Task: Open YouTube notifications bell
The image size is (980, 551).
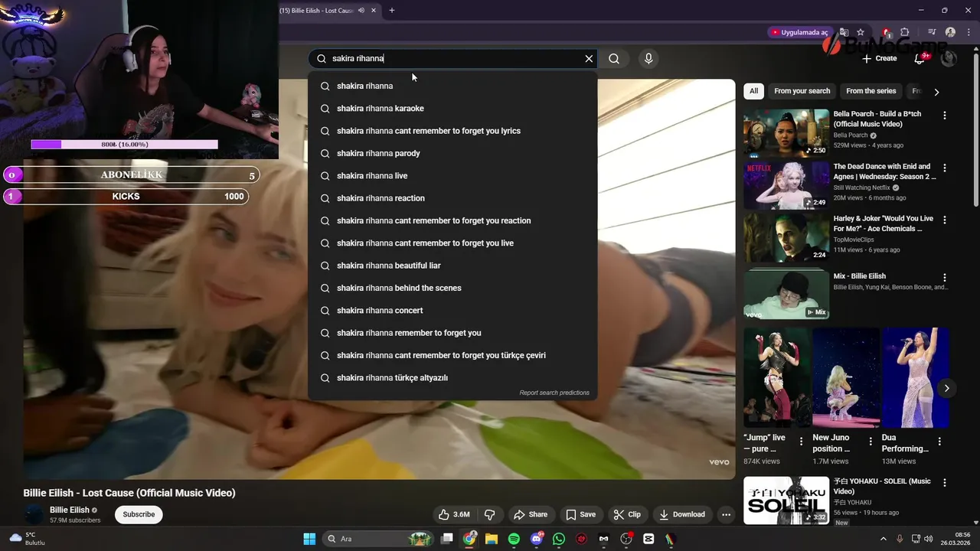Action: [x=920, y=58]
